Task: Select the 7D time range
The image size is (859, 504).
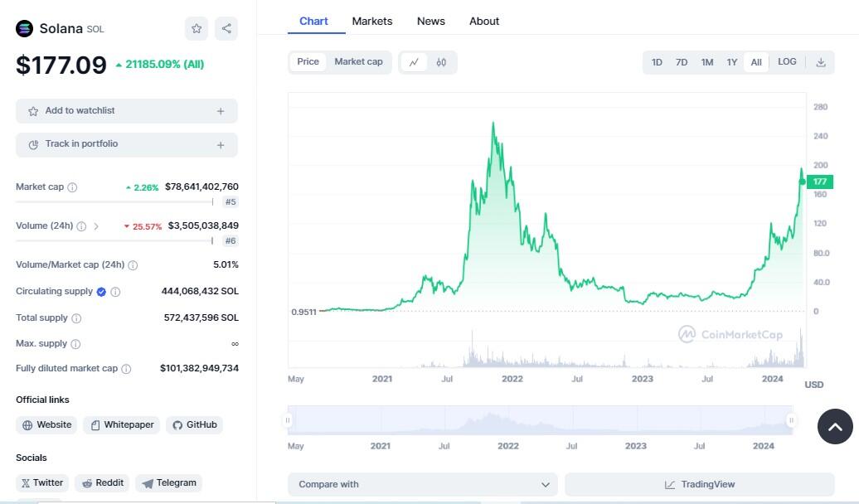Action: click(x=682, y=62)
